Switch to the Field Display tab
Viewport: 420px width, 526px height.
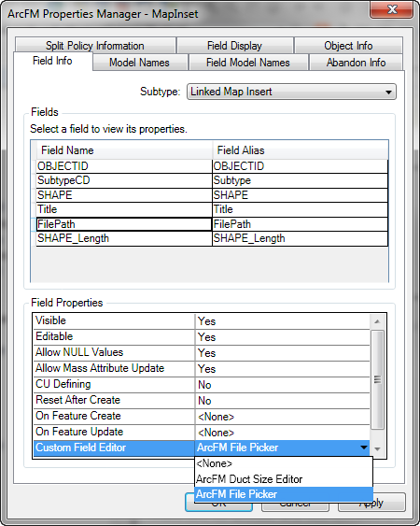pos(234,45)
